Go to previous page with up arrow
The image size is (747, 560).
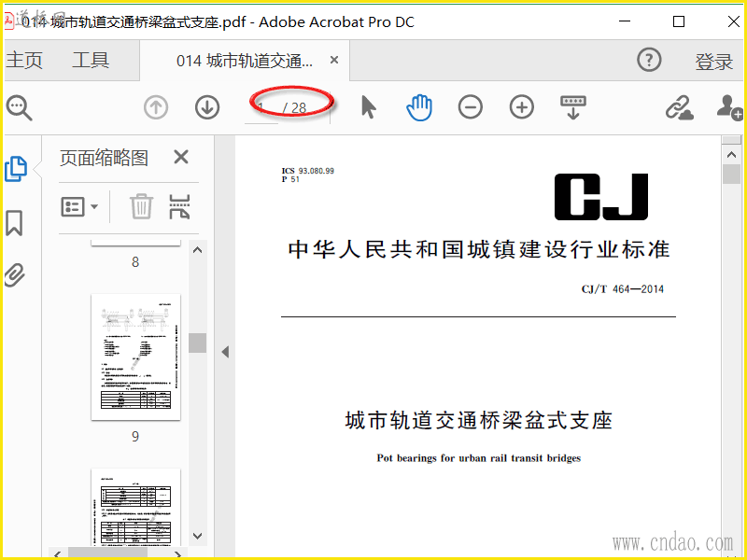point(156,107)
